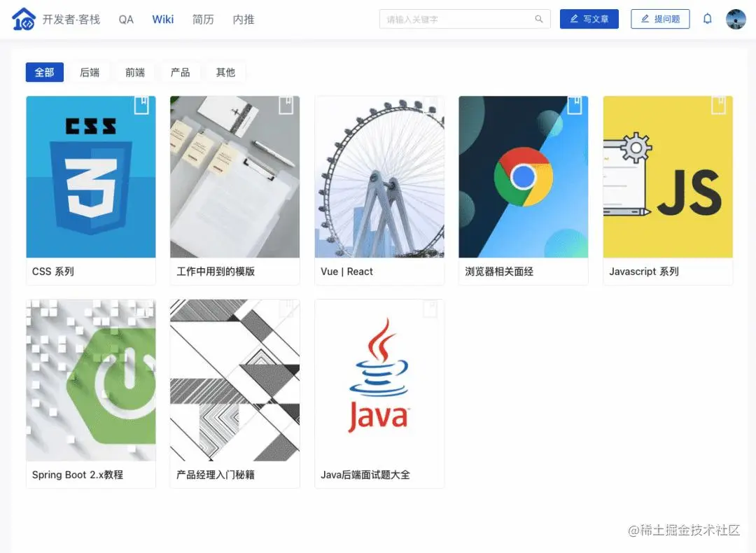Open the 内推 nav item
This screenshot has height=553, width=756.
244,20
